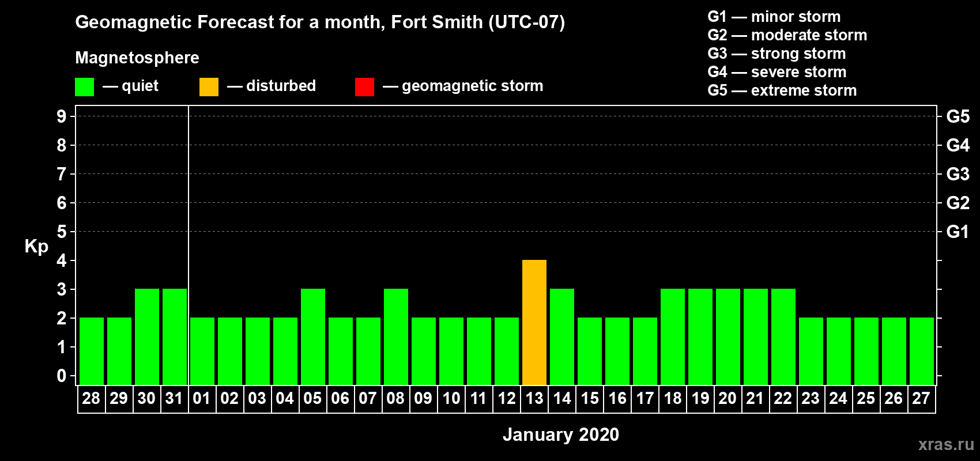Click date label 21 on the axis
This screenshot has width=980, height=461.
pyautogui.click(x=755, y=398)
